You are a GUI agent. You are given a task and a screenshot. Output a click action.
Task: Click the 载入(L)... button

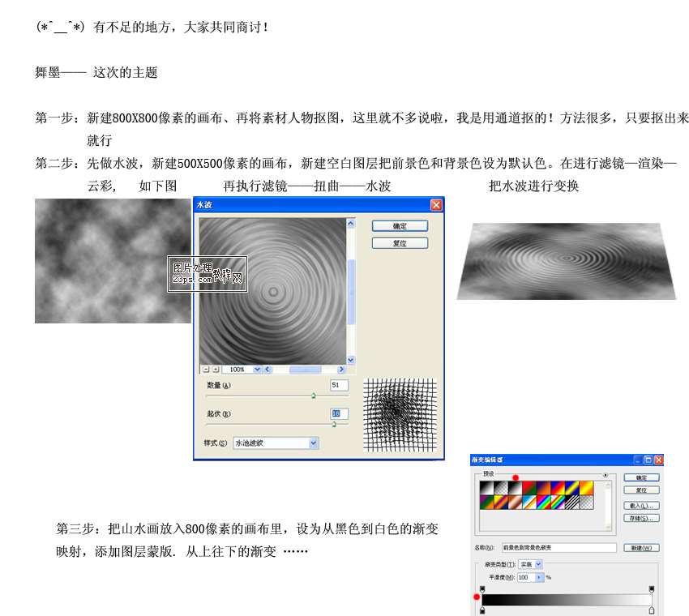tap(641, 506)
